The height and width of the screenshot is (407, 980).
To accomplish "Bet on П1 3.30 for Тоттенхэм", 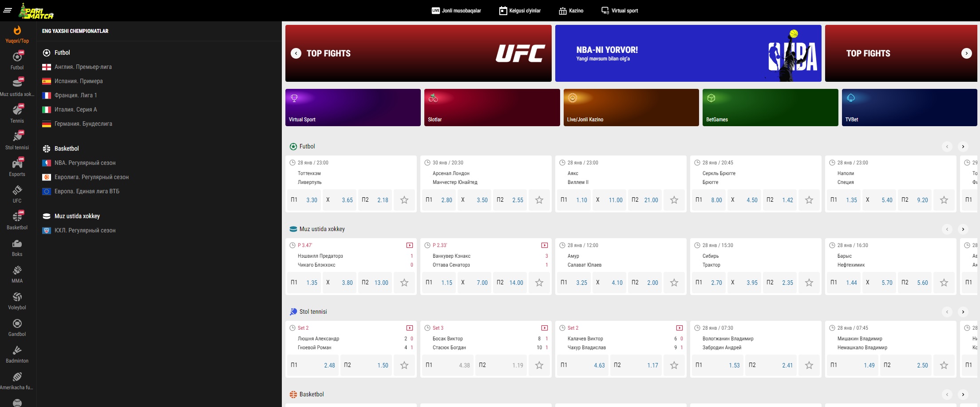I will click(x=304, y=200).
